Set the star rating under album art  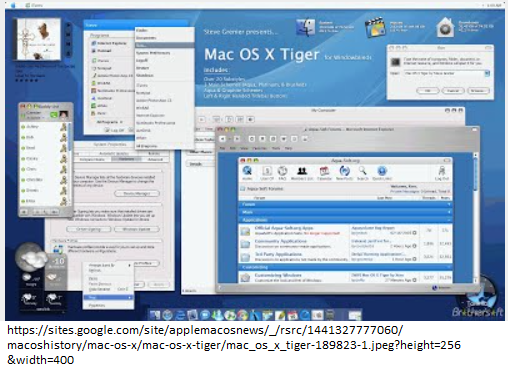(27, 80)
